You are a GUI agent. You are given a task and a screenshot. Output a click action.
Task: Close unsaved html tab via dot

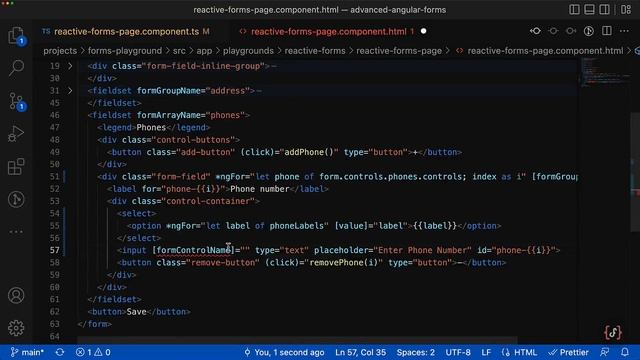pos(423,31)
